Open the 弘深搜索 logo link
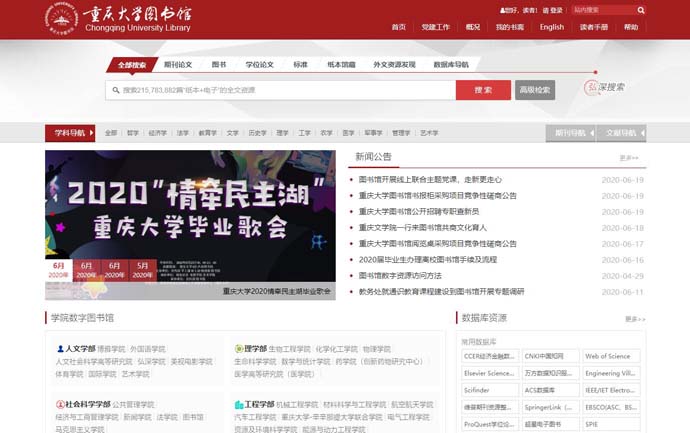Image resolution: width=690 pixels, height=433 pixels. [x=604, y=87]
